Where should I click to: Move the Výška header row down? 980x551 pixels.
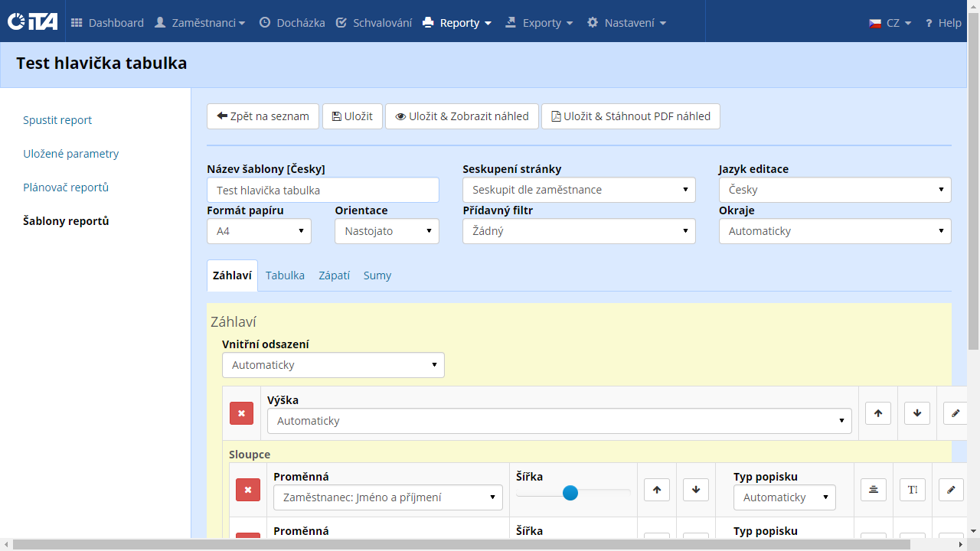916,413
